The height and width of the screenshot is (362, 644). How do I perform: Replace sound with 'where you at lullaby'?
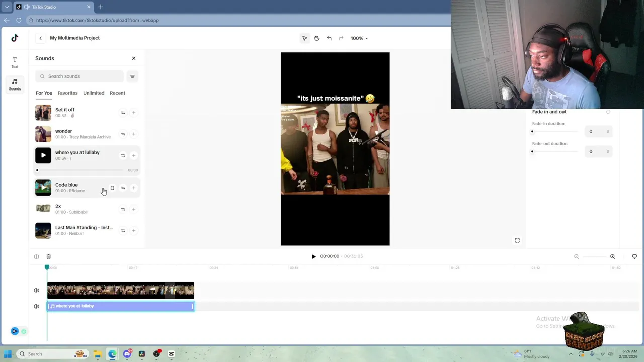tap(123, 155)
